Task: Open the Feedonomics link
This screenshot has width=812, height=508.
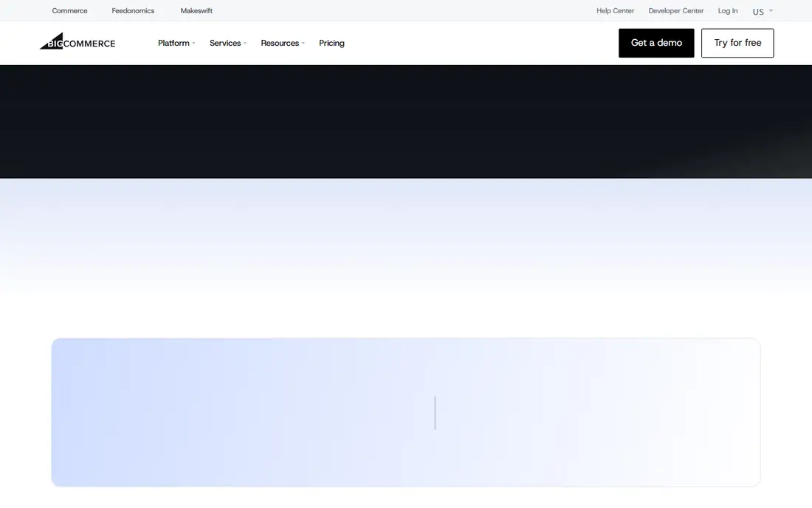Action: pyautogui.click(x=133, y=11)
